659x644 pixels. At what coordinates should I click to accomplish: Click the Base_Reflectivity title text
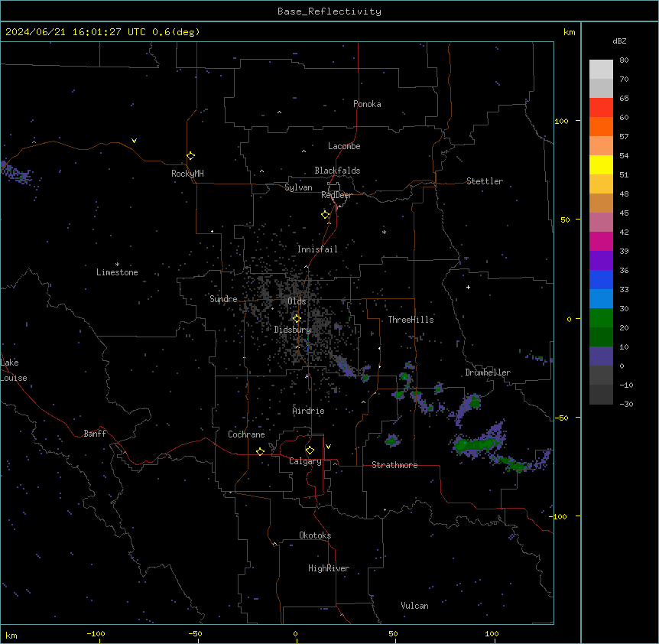tap(329, 11)
